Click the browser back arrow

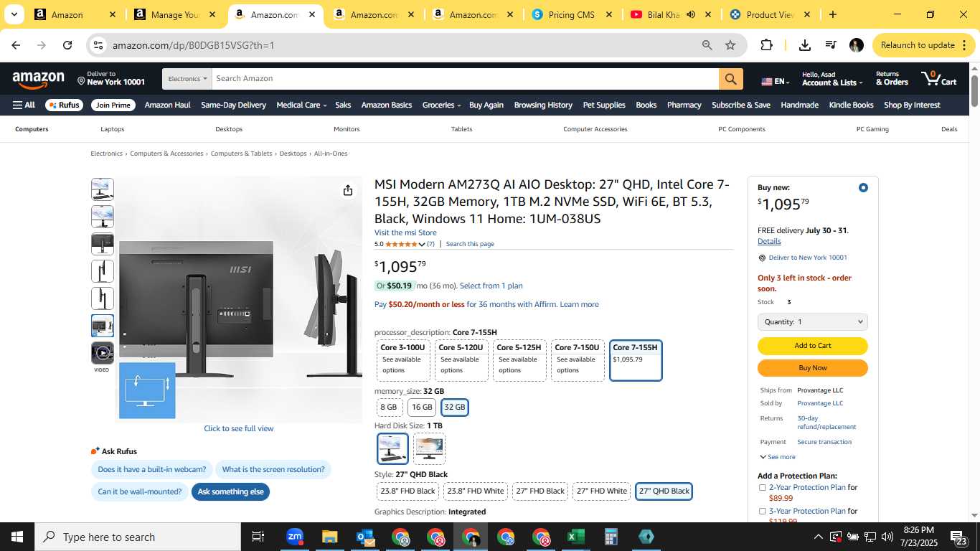(16, 45)
